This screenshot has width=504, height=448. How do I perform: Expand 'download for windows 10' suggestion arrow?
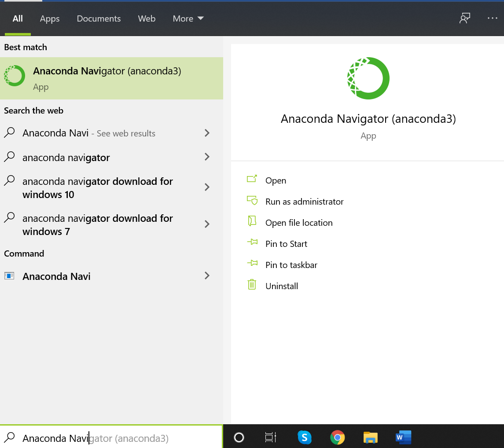click(207, 187)
